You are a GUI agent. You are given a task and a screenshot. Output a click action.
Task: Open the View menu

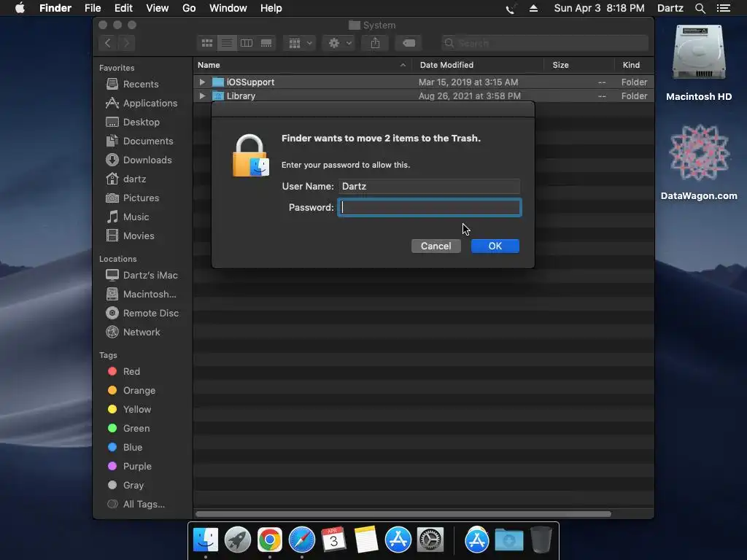click(158, 8)
